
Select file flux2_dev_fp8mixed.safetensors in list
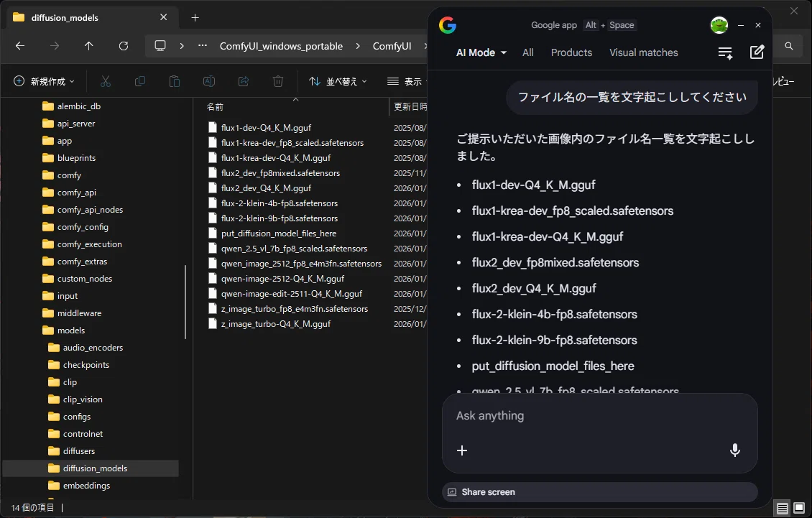280,173
